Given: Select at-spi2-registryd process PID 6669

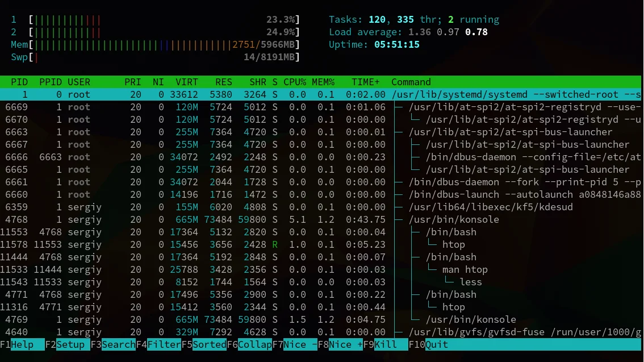Looking at the screenshot, I should click(x=320, y=107).
